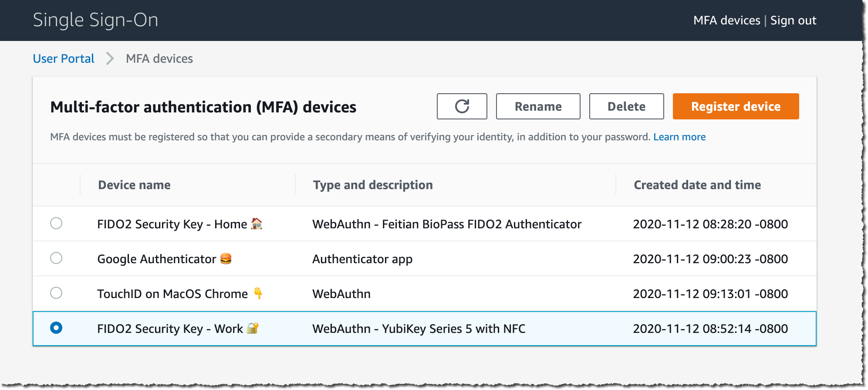Open the Learn more link
The width and height of the screenshot is (868, 390).
(x=679, y=137)
